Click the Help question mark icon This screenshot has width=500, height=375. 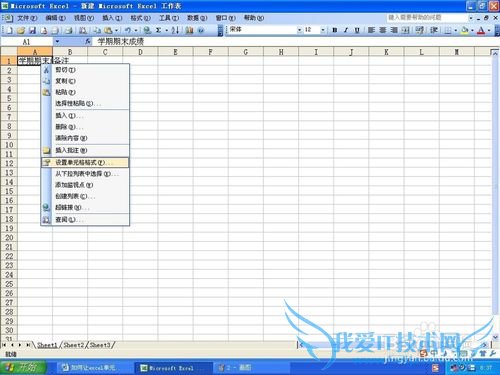[201, 30]
